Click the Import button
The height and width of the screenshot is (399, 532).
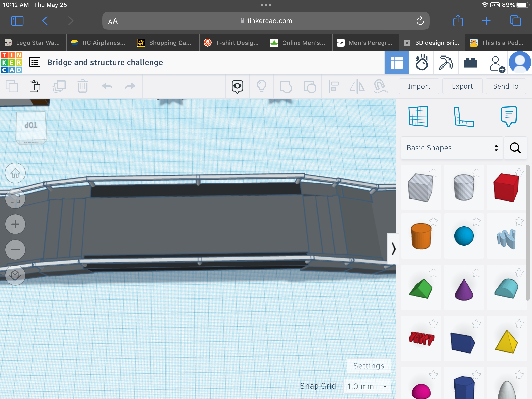(419, 86)
